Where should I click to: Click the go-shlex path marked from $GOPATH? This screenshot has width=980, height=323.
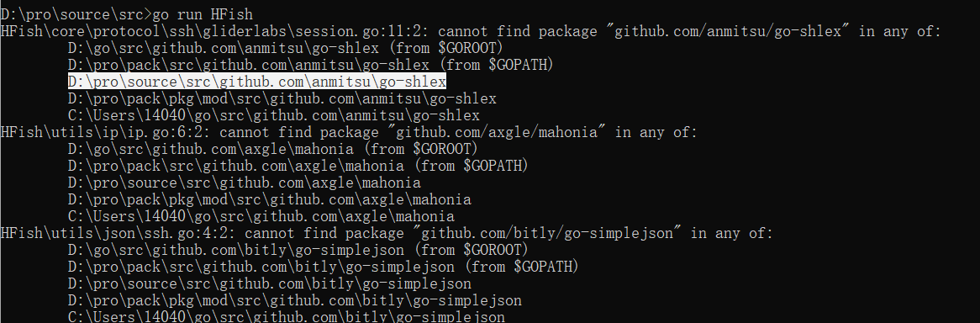311,65
